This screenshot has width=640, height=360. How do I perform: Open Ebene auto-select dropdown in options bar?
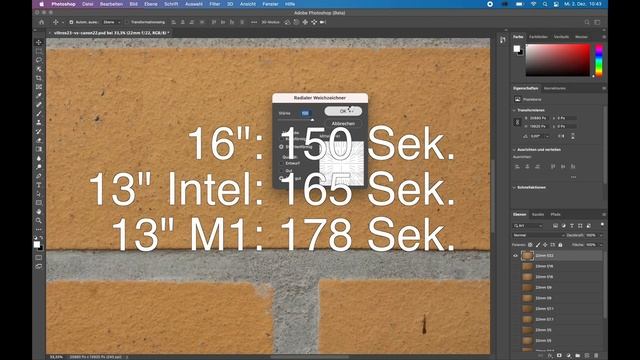click(111, 22)
